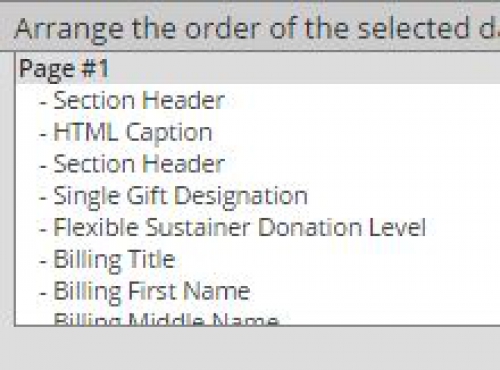Click the dash bullet before HTML Caption
500x370 pixels.
[x=43, y=135]
